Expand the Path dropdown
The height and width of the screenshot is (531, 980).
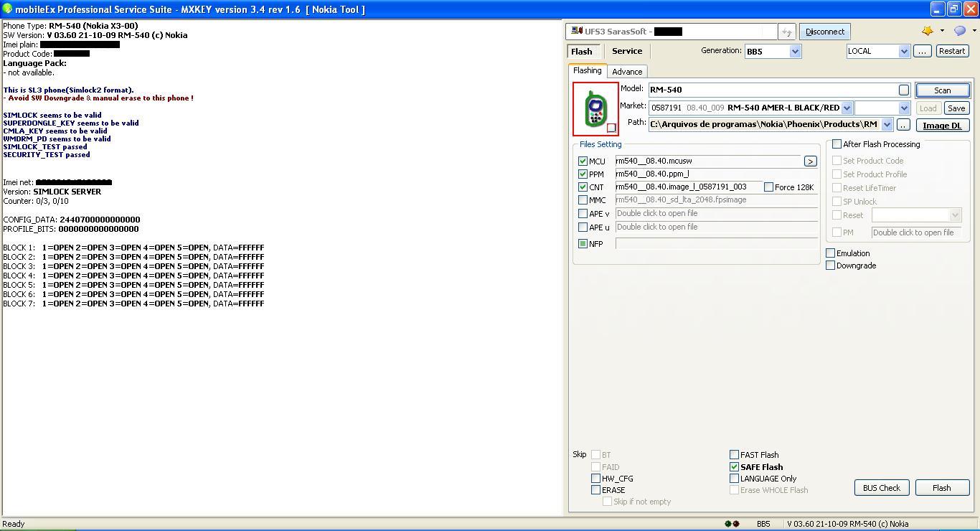887,125
